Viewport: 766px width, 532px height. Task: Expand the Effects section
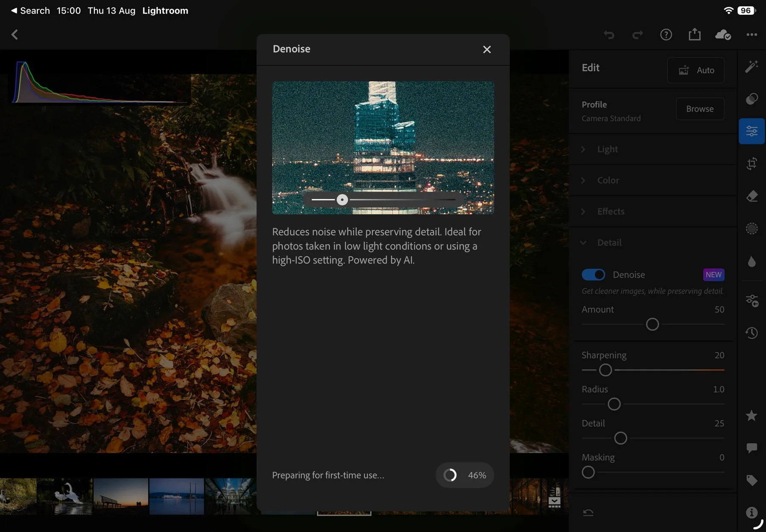click(x=653, y=211)
